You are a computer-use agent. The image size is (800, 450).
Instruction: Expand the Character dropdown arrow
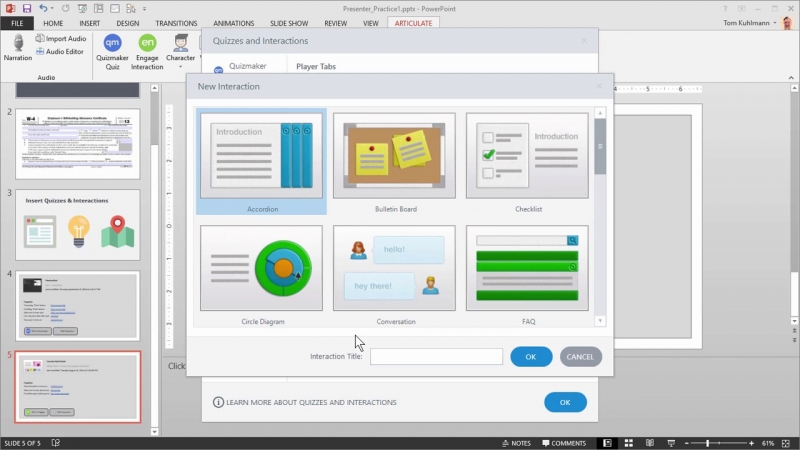coord(181,67)
